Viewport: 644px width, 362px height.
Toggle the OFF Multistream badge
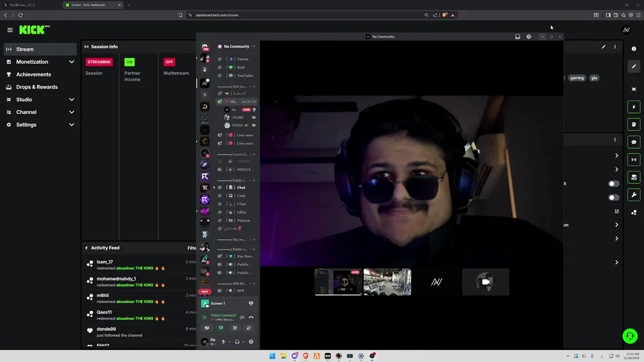click(169, 62)
